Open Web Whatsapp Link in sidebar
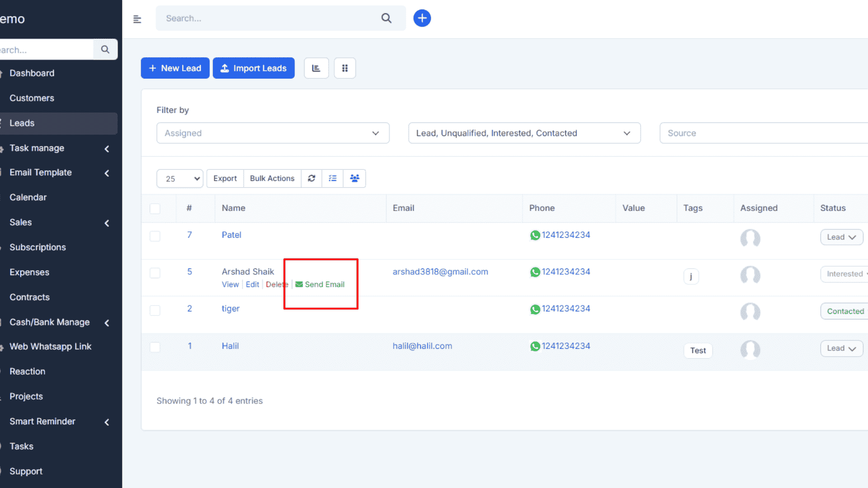868x488 pixels. click(x=50, y=347)
